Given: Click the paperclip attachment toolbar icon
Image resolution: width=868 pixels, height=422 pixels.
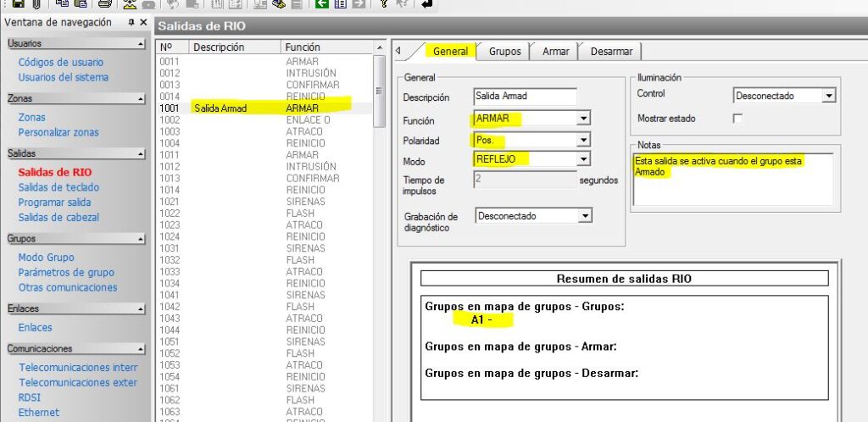Looking at the screenshot, I should tap(36, 4).
